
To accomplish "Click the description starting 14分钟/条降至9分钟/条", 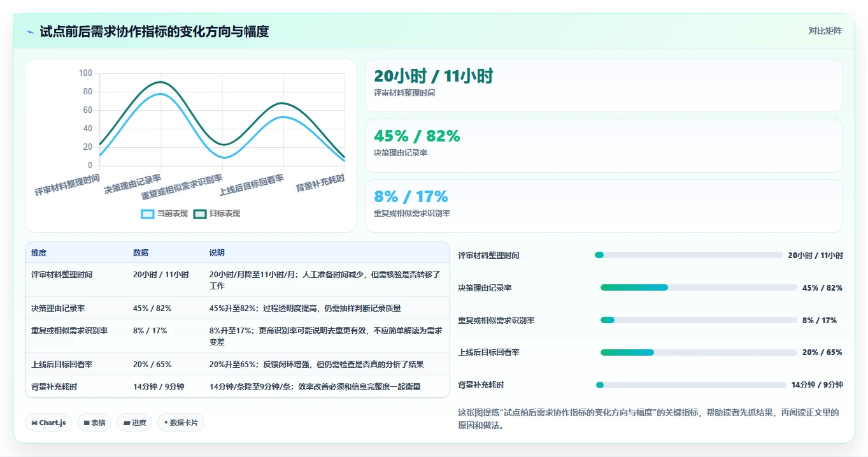I will pyautogui.click(x=315, y=387).
